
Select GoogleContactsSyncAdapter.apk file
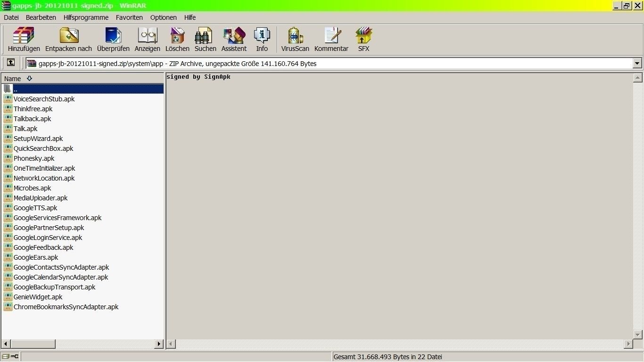point(61,267)
